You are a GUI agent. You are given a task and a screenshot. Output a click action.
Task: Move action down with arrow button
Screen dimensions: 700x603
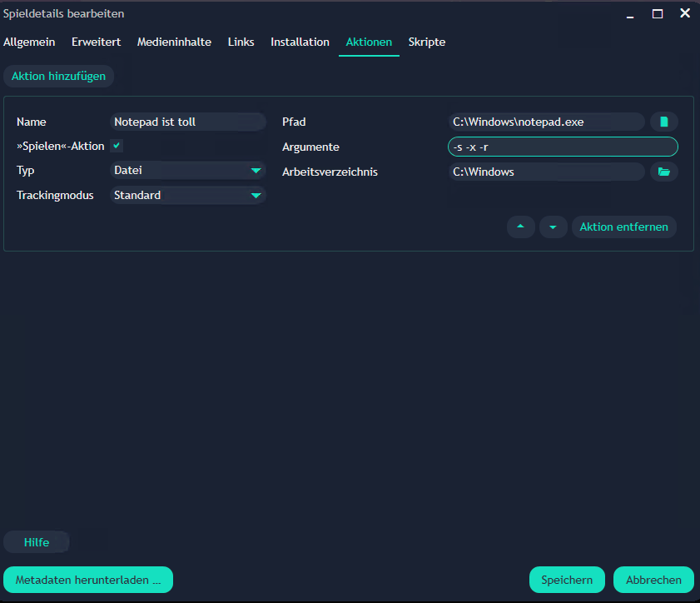coord(554,227)
